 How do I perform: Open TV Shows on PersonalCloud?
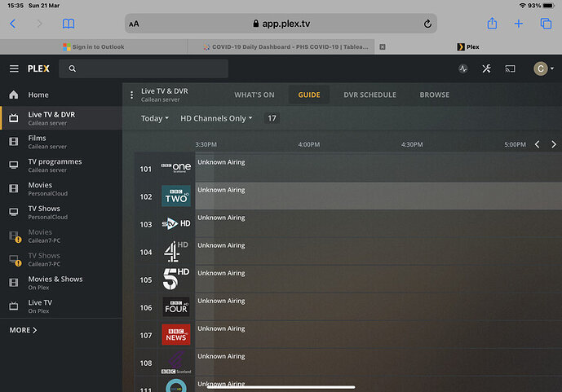point(61,212)
